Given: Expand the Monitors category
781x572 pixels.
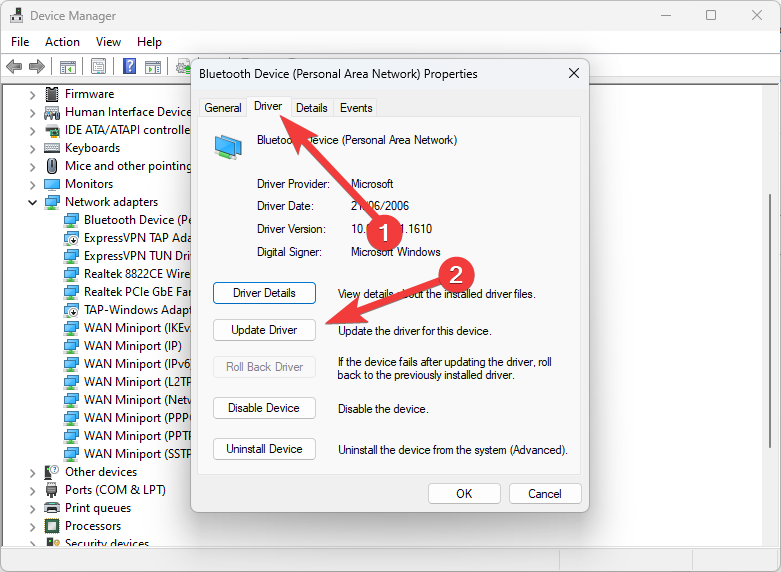Looking at the screenshot, I should [32, 184].
